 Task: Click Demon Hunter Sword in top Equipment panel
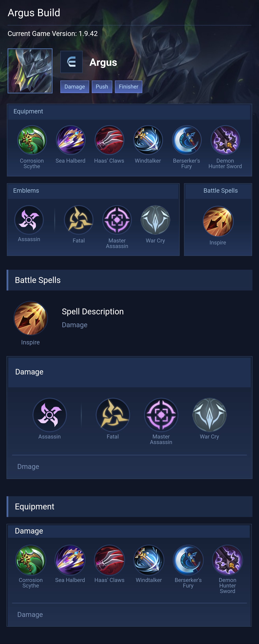(225, 140)
